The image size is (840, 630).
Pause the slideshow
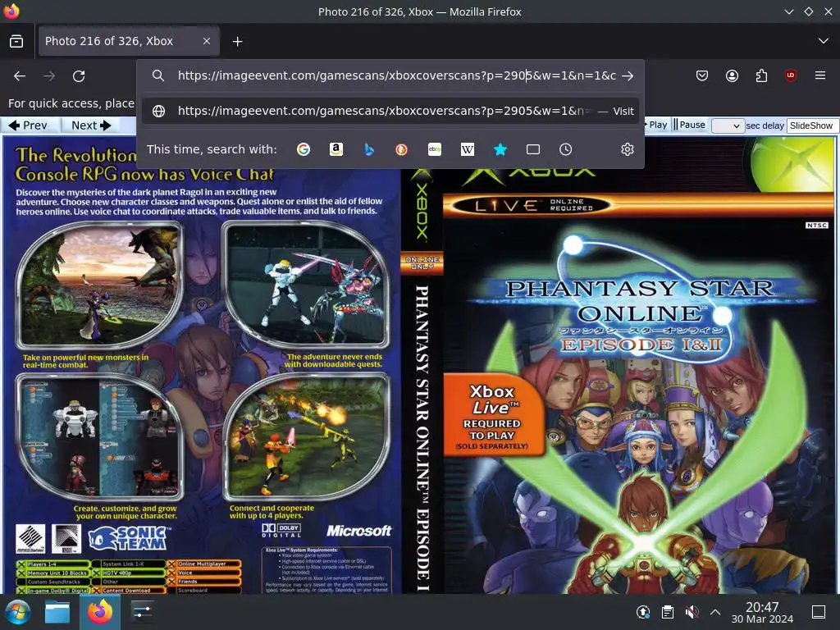[689, 125]
